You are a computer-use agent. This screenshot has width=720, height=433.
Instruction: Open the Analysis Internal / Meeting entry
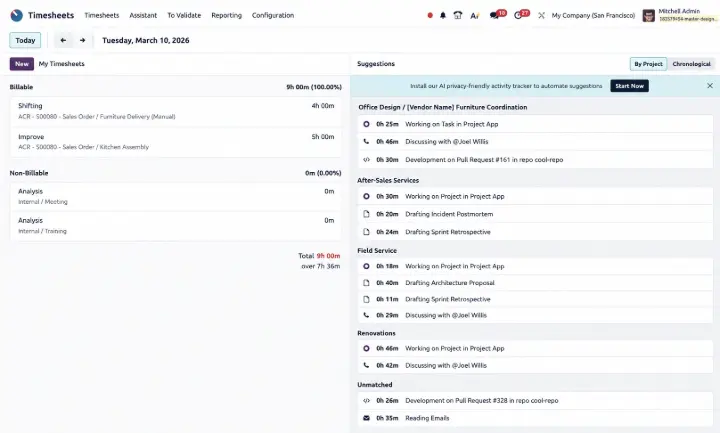point(176,197)
